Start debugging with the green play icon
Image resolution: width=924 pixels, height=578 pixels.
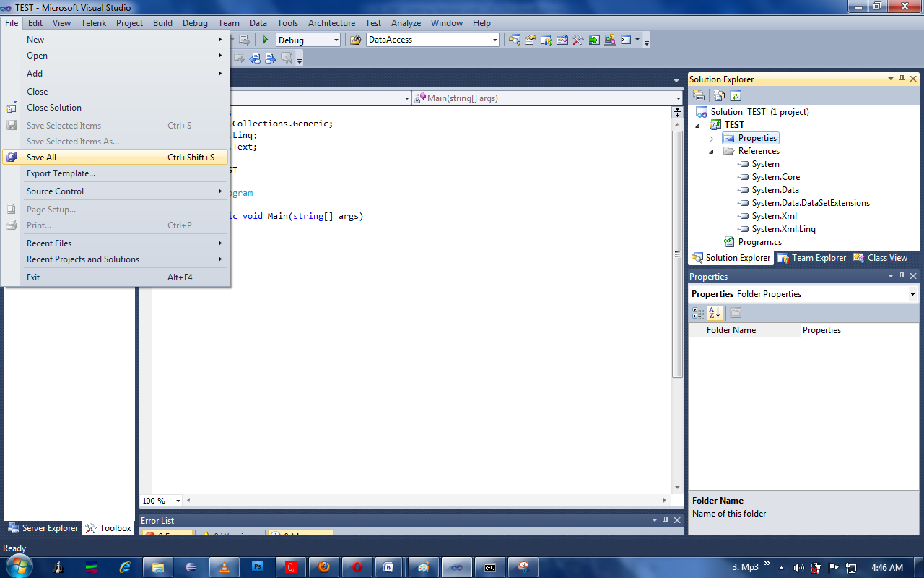266,40
